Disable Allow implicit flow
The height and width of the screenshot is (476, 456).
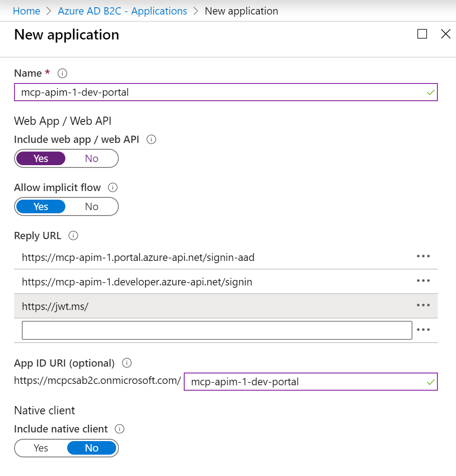coord(91,206)
